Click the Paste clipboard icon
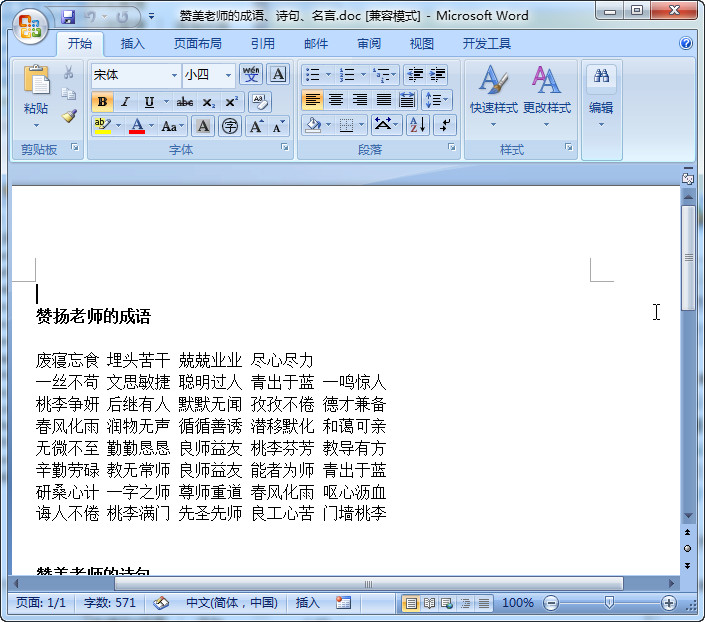Screen dimensions: 705x622 click(x=36, y=80)
